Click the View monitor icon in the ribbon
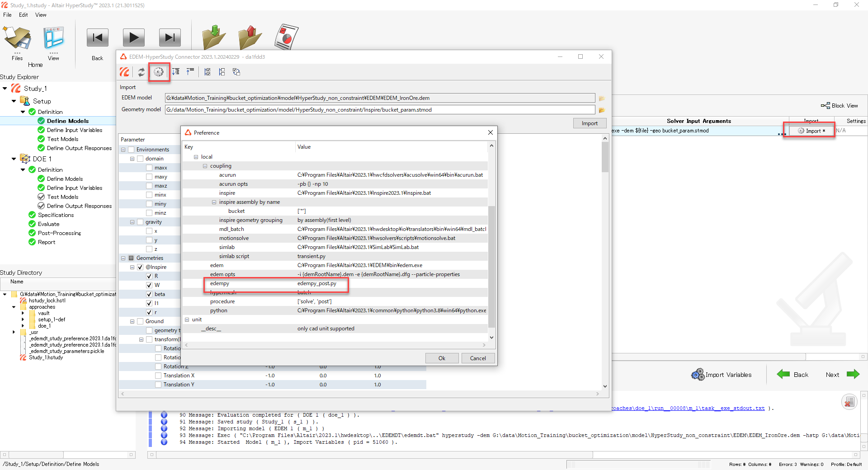 coord(53,38)
